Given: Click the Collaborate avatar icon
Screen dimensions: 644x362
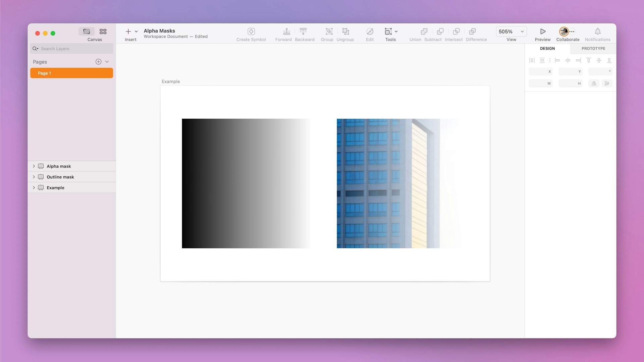Looking at the screenshot, I should pos(564,32).
